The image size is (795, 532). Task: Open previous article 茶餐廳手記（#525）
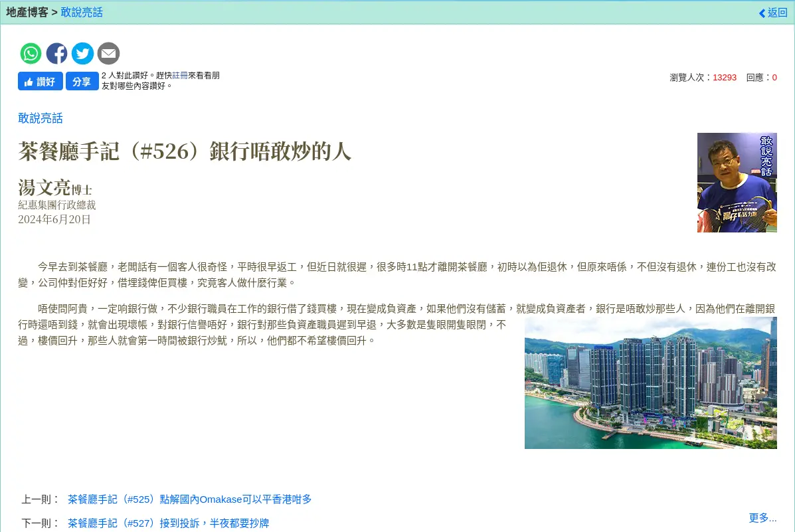[x=191, y=499]
